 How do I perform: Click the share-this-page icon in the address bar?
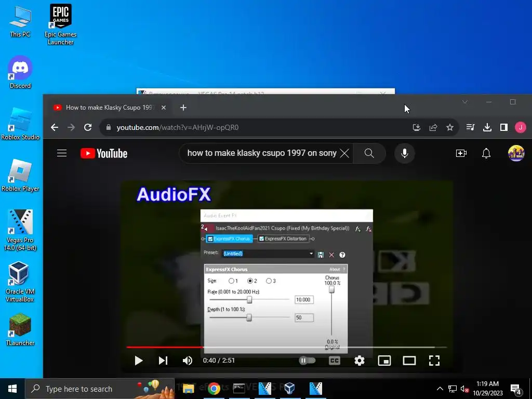[433, 127]
